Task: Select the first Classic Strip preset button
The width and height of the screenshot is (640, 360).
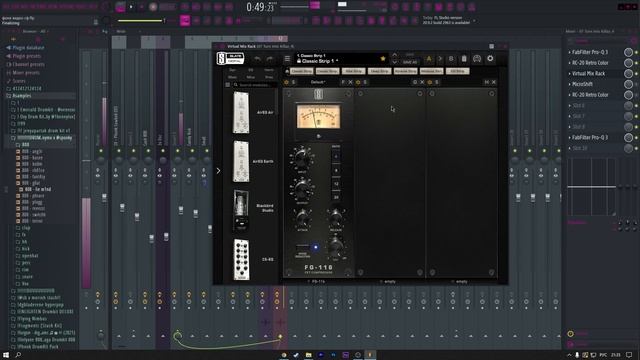Action: [302, 71]
